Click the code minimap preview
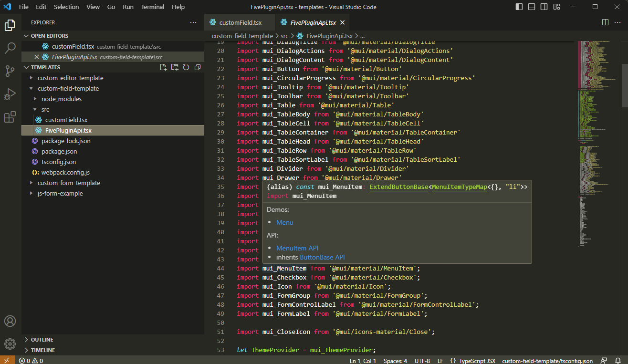This screenshot has height=364, width=628. point(599,143)
